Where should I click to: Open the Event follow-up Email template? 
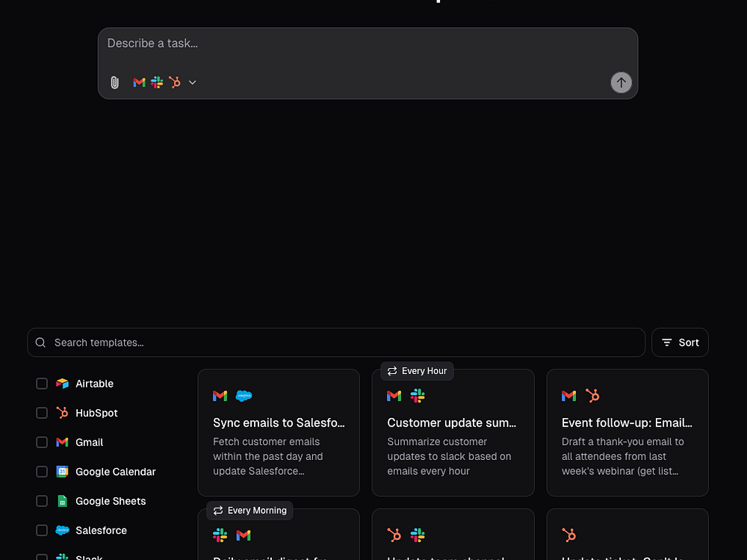pyautogui.click(x=627, y=432)
